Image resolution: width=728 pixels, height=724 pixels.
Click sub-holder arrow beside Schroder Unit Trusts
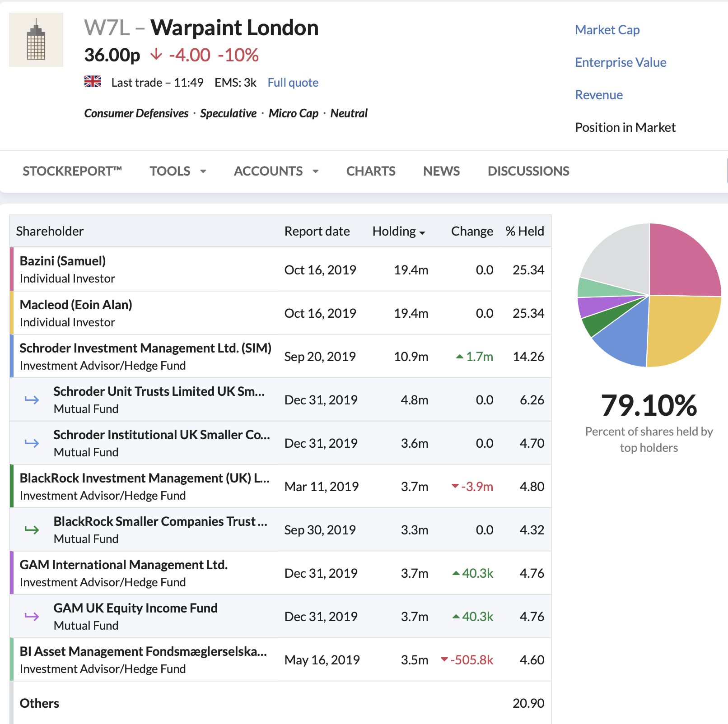point(32,399)
